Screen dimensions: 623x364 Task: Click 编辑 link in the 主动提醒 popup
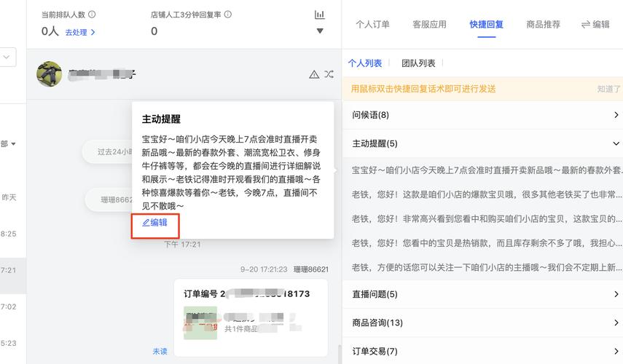[x=154, y=223]
